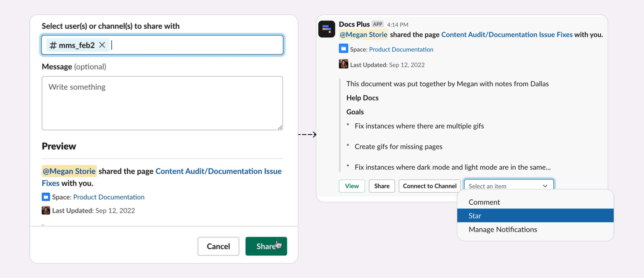Open Product Documentation link in Preview
The width and height of the screenshot is (644, 278).
[109, 197]
